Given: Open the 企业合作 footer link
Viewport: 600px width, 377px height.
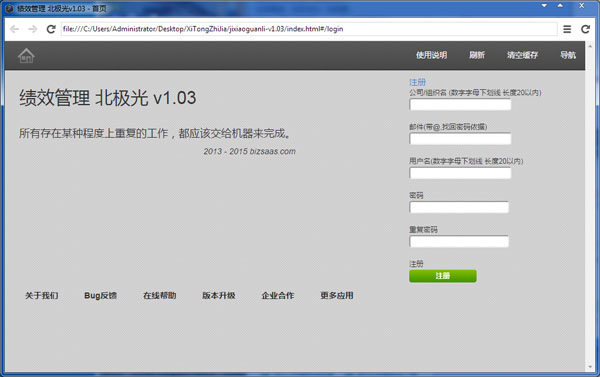Looking at the screenshot, I should (x=278, y=295).
